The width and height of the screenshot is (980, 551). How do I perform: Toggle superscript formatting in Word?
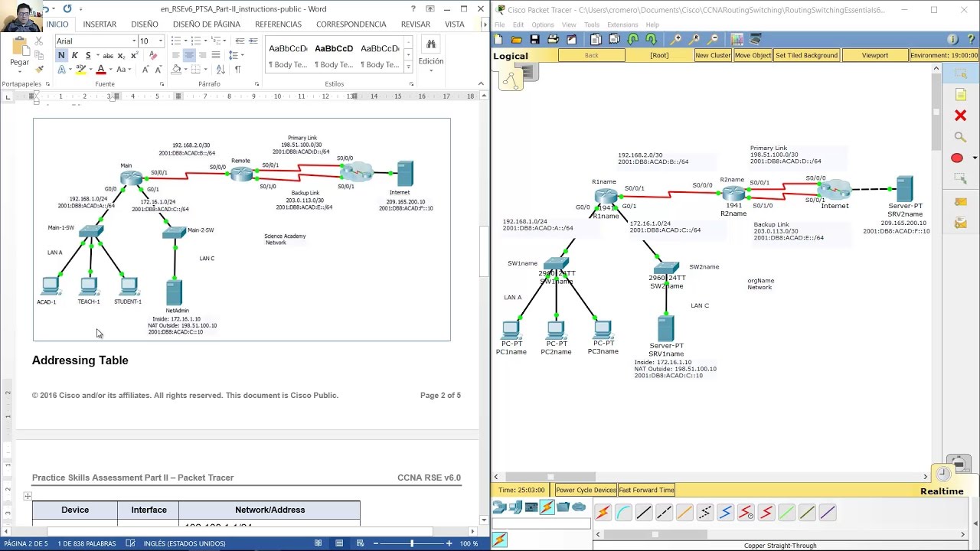click(x=134, y=55)
